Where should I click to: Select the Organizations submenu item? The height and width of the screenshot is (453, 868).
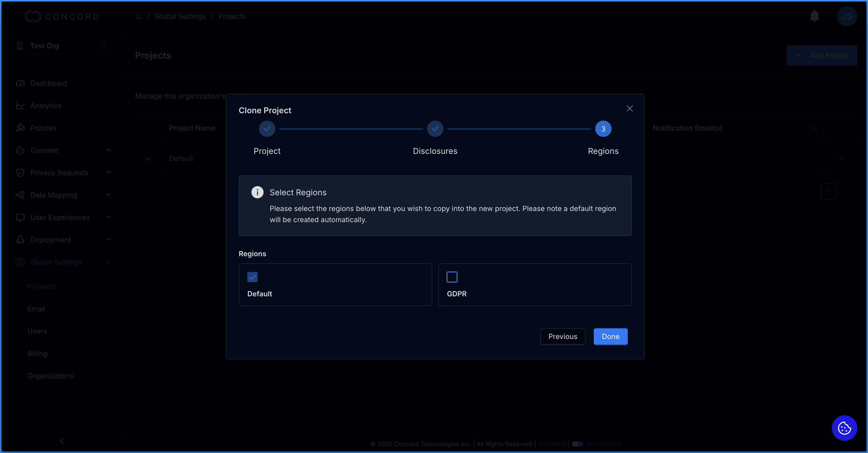click(x=50, y=376)
